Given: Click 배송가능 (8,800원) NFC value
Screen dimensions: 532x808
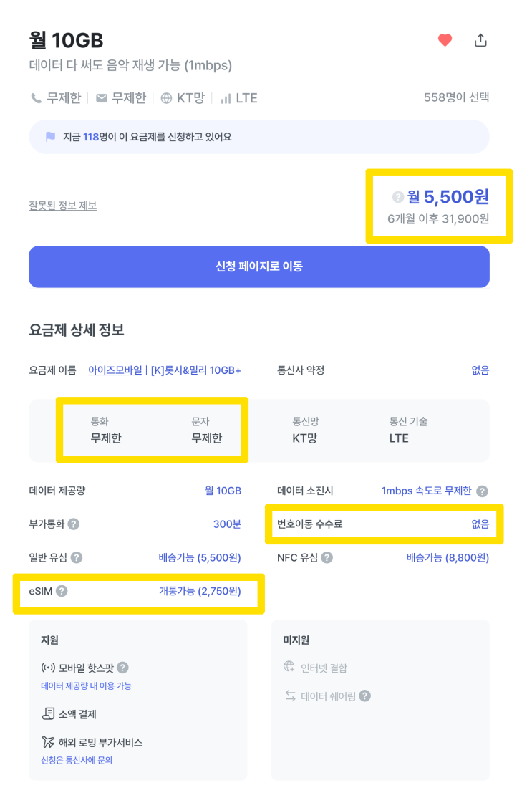Looking at the screenshot, I should click(448, 557).
